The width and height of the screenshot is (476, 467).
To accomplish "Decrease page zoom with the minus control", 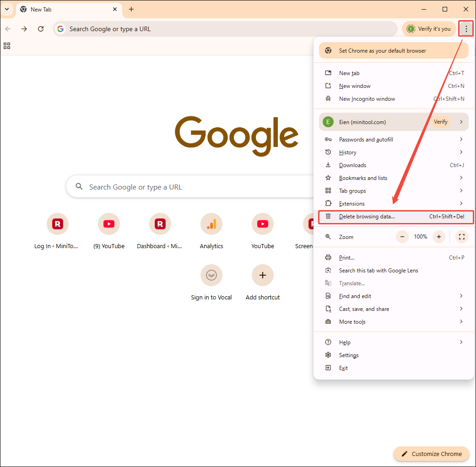I will coord(402,237).
